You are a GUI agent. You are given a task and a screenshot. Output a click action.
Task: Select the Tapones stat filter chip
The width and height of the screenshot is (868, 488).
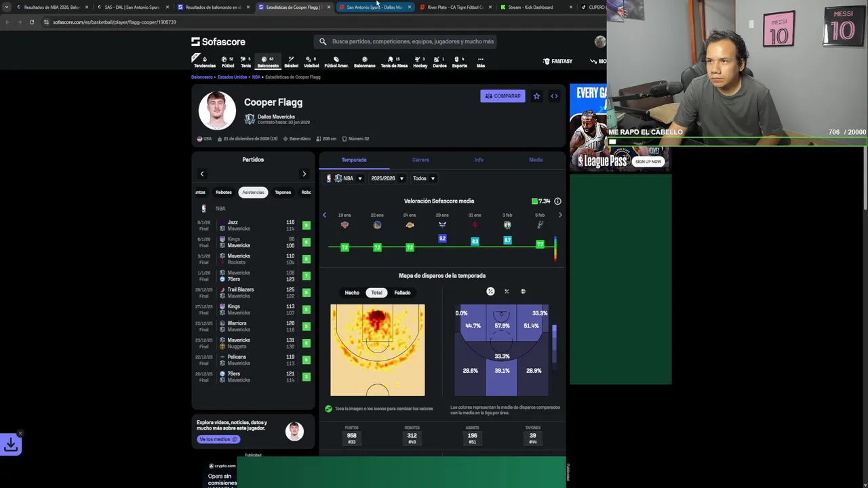click(x=283, y=192)
